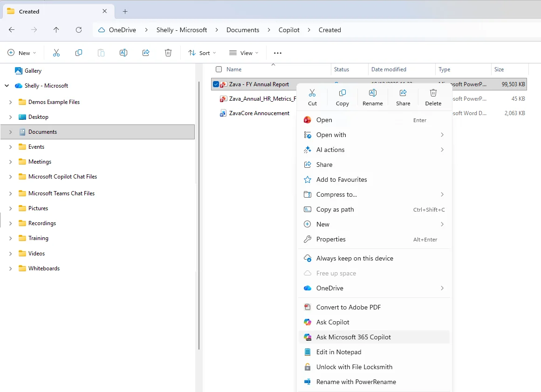Click Copy in the context menu

pos(342,97)
